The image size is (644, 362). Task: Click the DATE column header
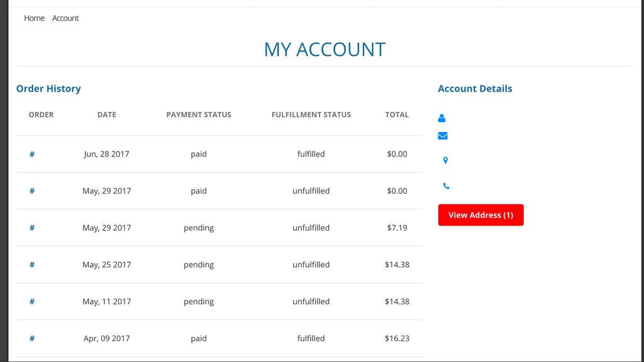(x=107, y=115)
